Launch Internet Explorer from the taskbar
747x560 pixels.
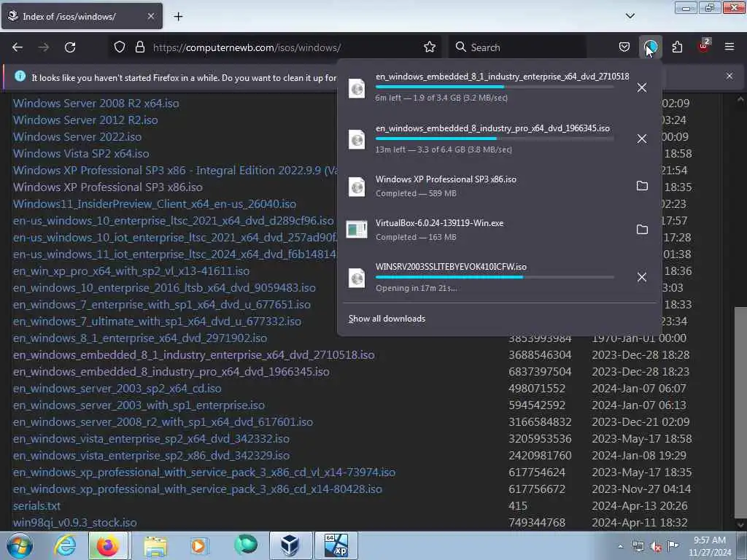point(64,545)
